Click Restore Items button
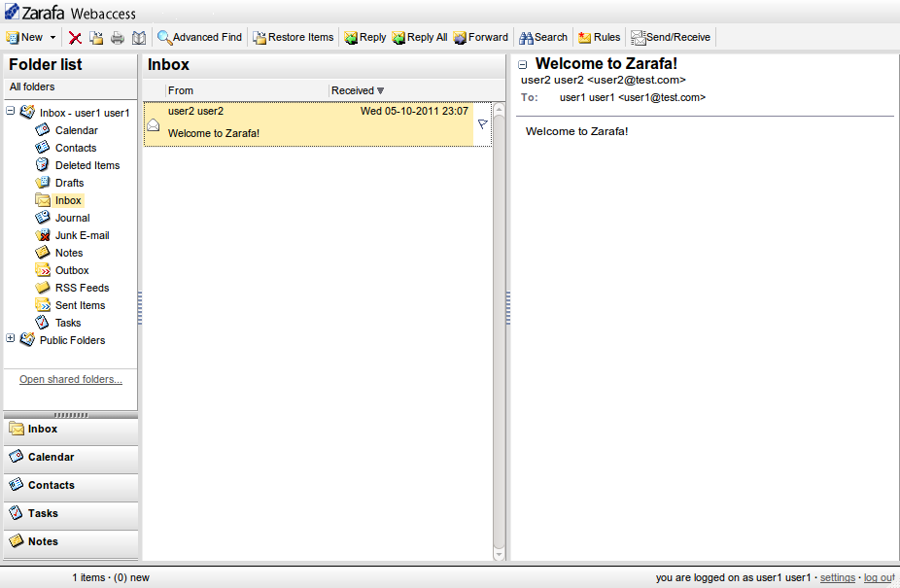This screenshot has height=588, width=900. [x=294, y=37]
